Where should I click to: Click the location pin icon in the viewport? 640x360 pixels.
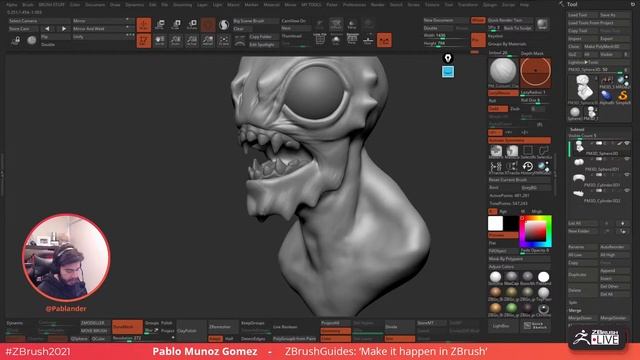tap(448, 58)
